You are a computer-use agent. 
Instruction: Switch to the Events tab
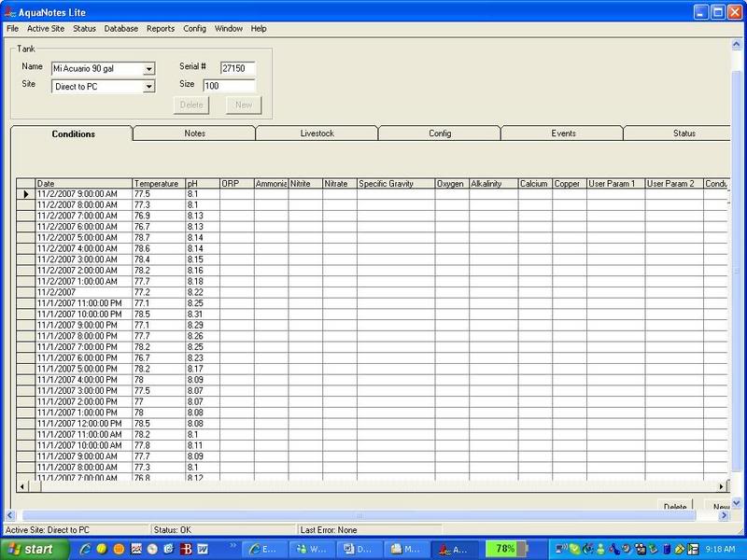click(x=563, y=133)
